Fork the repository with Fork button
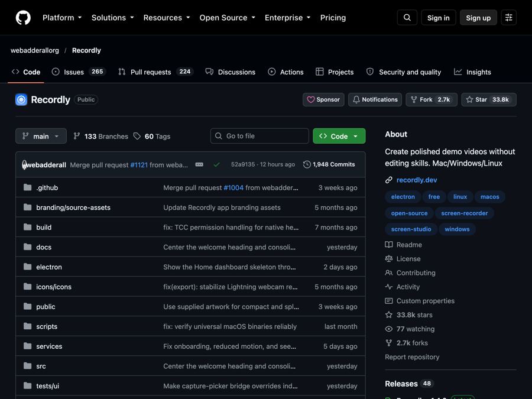The image size is (532, 399). (432, 100)
